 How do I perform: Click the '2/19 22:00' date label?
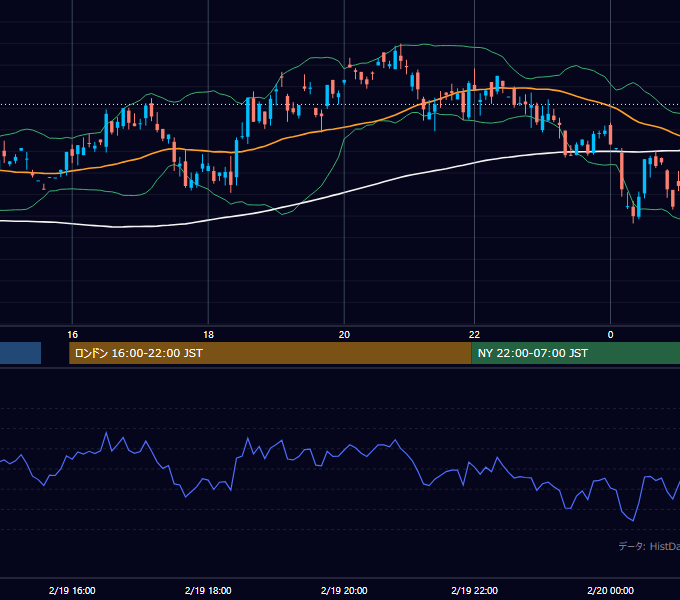[474, 590]
